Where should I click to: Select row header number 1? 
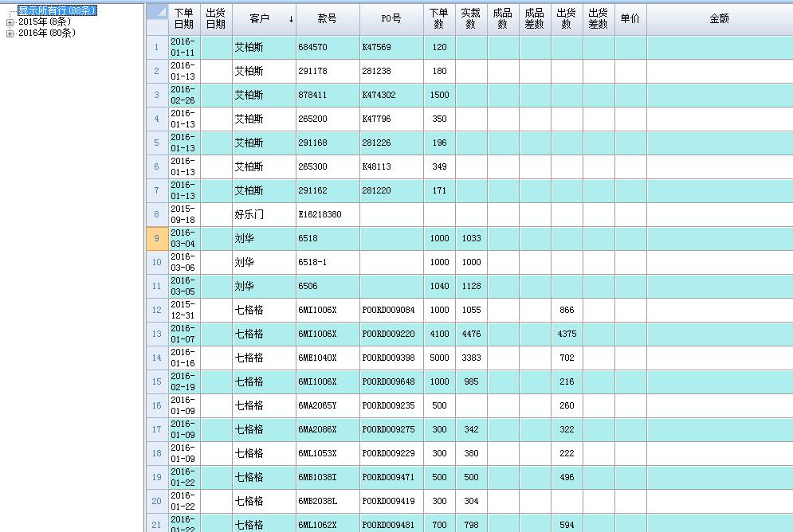coord(157,48)
